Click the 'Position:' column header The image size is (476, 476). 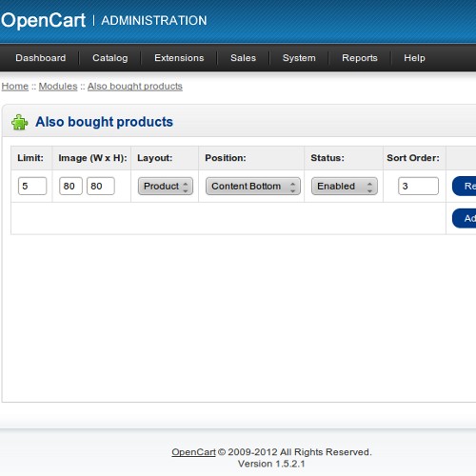pos(226,158)
